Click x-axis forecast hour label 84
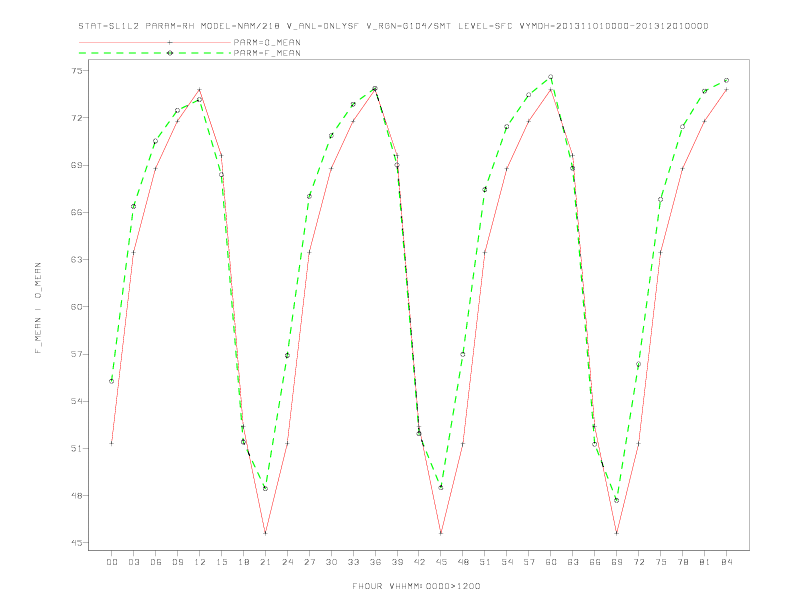Image resolution: width=792 pixels, height=612 pixels. (x=726, y=562)
